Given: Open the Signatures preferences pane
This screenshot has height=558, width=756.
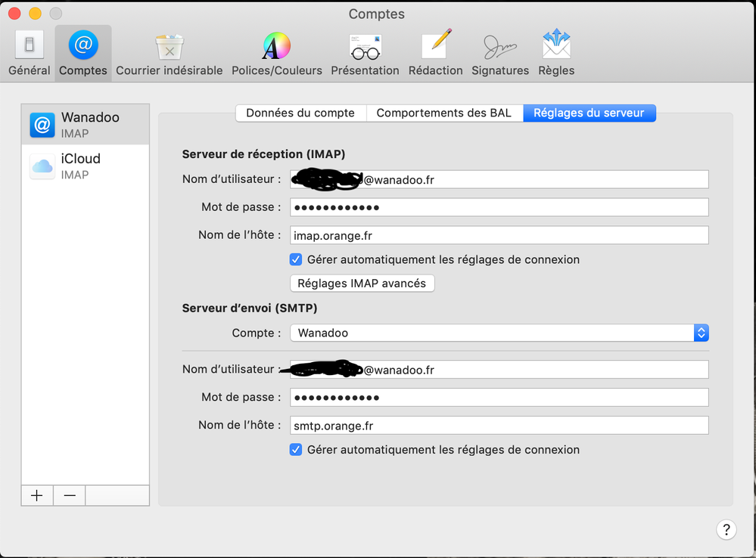Looking at the screenshot, I should pyautogui.click(x=500, y=54).
